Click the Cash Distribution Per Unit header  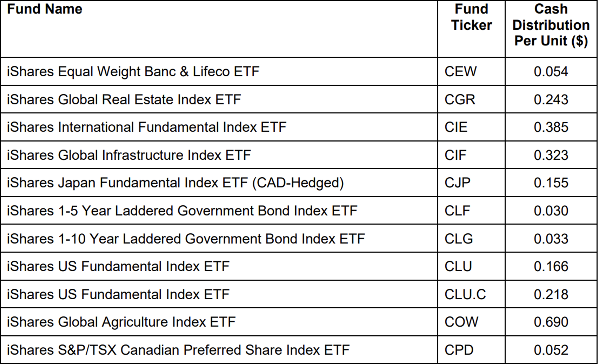click(551, 25)
